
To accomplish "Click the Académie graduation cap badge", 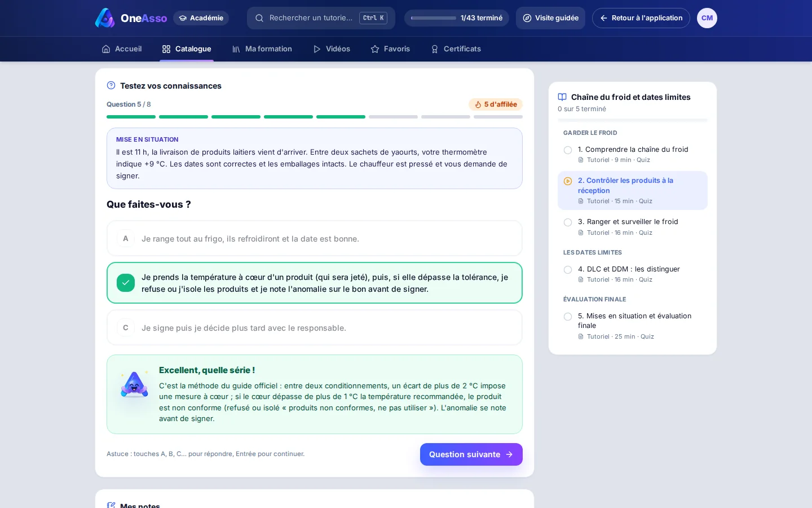I will click(x=201, y=18).
